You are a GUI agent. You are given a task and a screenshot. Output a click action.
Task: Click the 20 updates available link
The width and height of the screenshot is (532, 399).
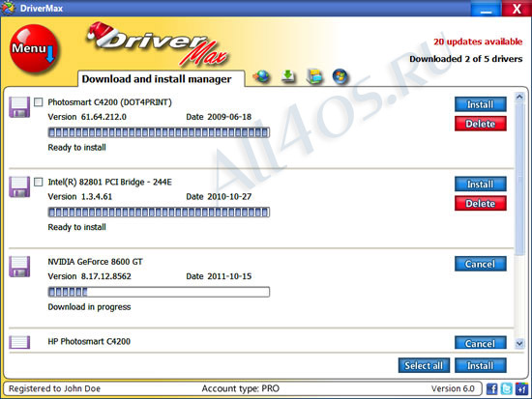tap(478, 42)
